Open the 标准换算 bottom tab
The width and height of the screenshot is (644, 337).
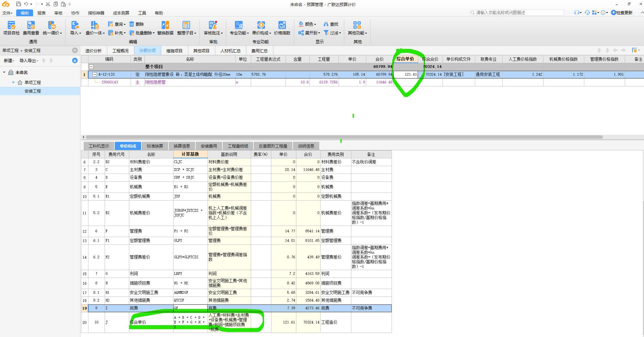[155, 146]
